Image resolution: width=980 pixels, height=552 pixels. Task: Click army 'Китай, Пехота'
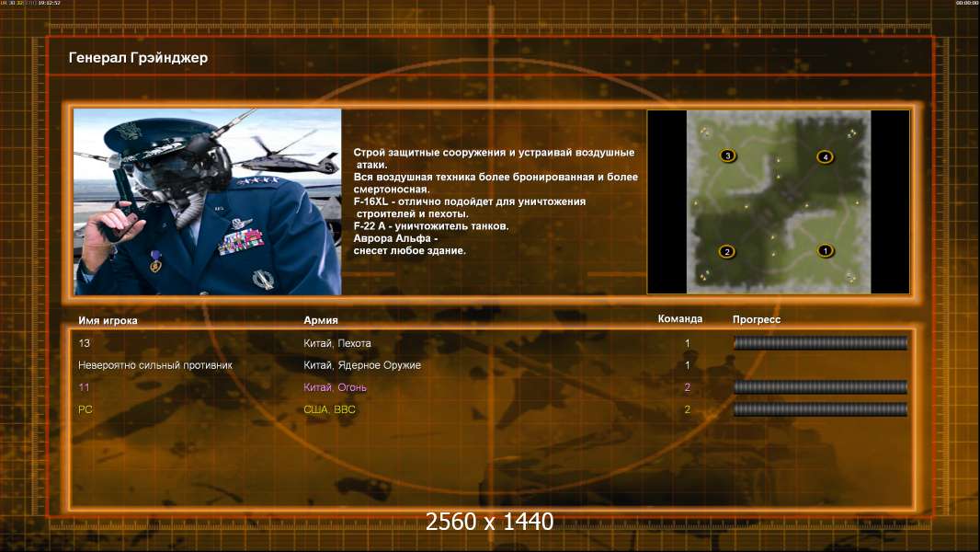point(336,343)
